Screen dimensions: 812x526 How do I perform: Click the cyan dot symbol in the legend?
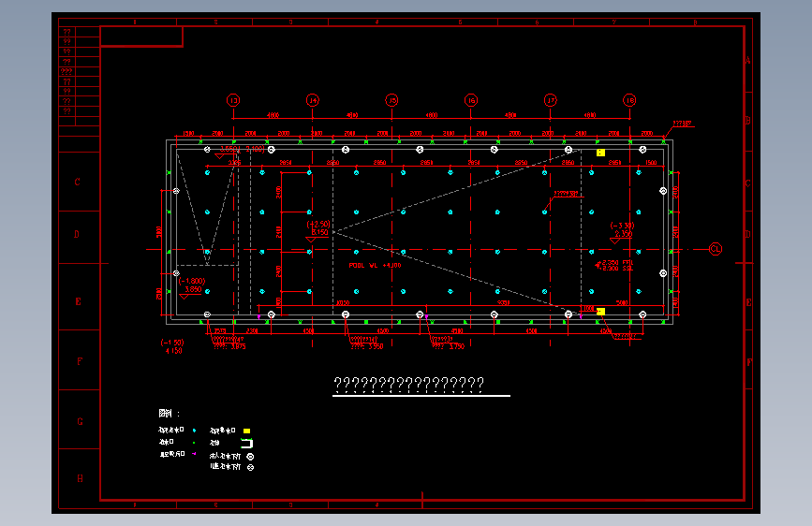click(194, 431)
